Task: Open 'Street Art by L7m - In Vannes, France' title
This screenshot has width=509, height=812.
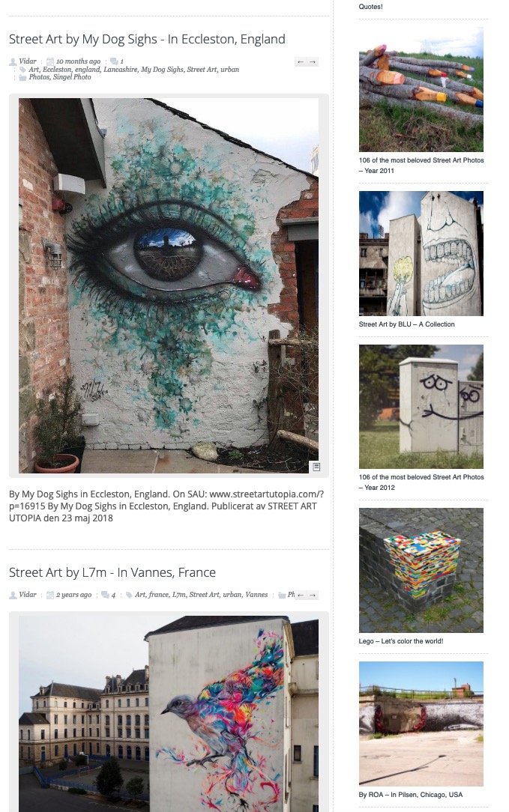Action: point(112,572)
